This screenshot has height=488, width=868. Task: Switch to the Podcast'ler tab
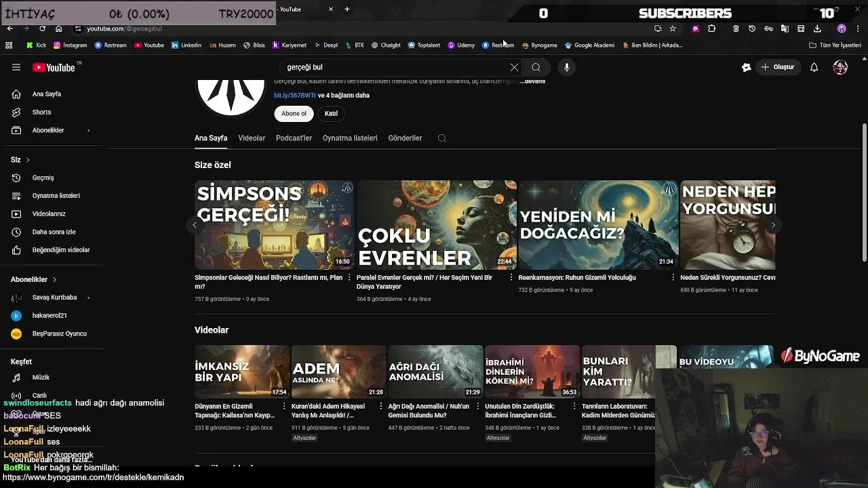tap(294, 138)
